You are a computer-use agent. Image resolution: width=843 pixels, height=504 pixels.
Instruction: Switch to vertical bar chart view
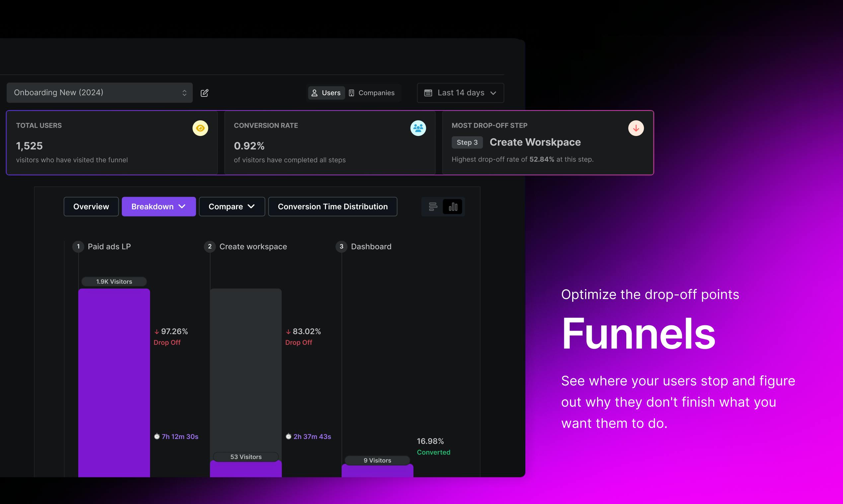[453, 207]
